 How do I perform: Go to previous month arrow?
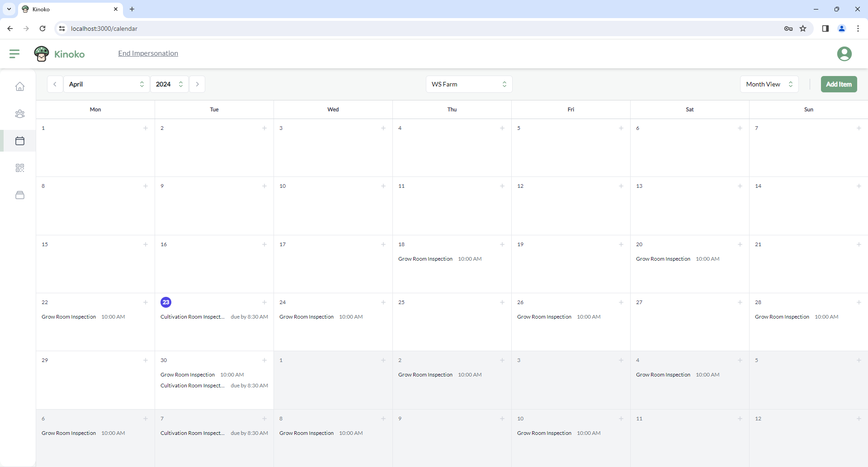coord(55,84)
